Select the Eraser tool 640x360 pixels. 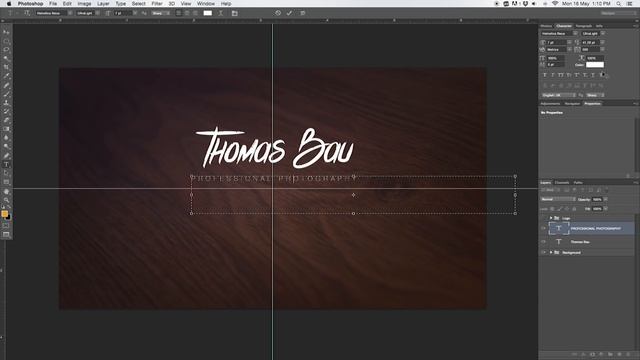point(6,120)
